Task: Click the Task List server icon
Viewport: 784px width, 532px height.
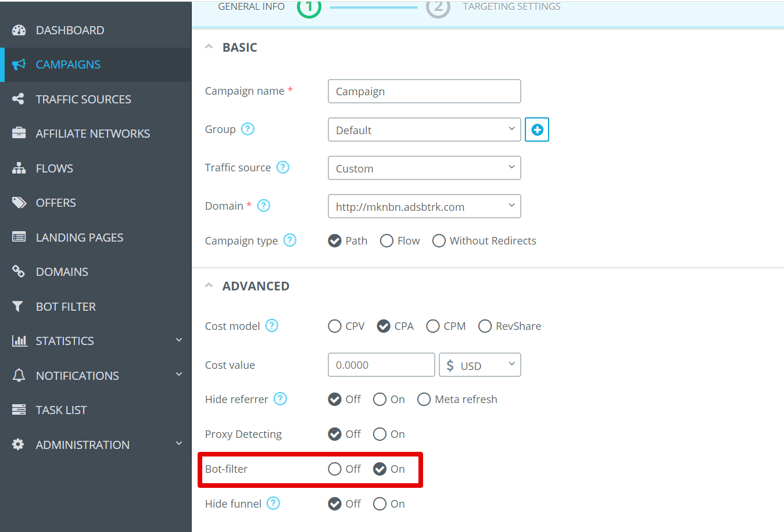Action: pyautogui.click(x=19, y=409)
